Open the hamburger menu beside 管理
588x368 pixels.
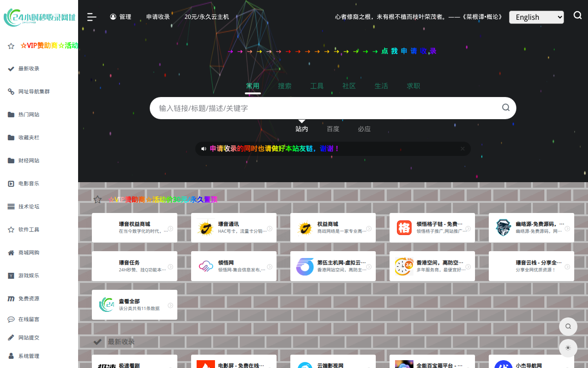coord(91,17)
